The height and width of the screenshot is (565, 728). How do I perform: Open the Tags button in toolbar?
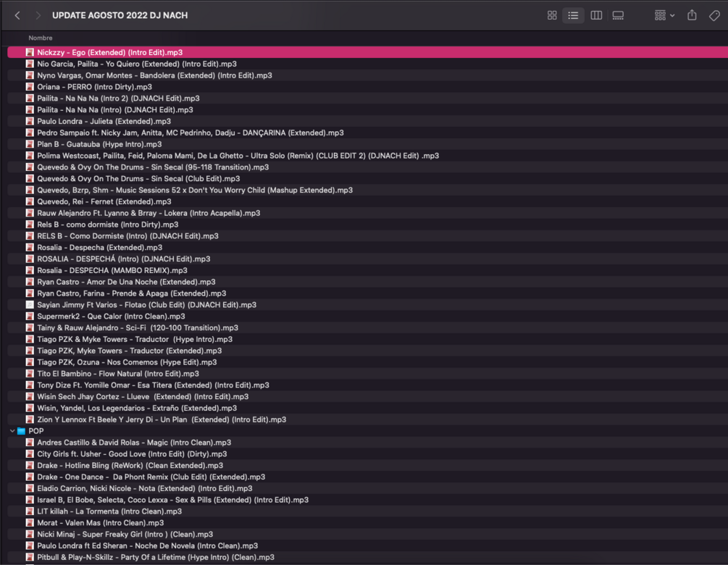[x=714, y=15]
